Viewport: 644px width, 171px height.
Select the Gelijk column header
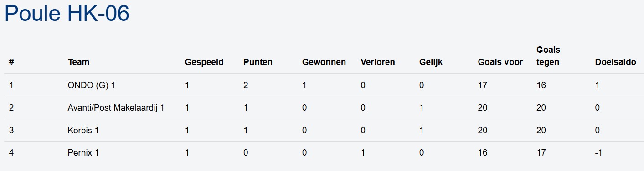[431, 62]
